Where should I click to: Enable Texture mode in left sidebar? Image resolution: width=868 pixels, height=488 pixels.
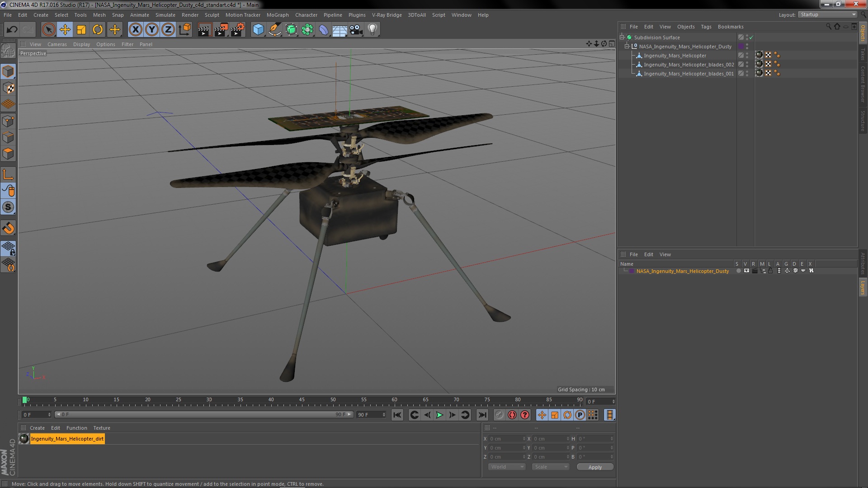pyautogui.click(x=8, y=88)
